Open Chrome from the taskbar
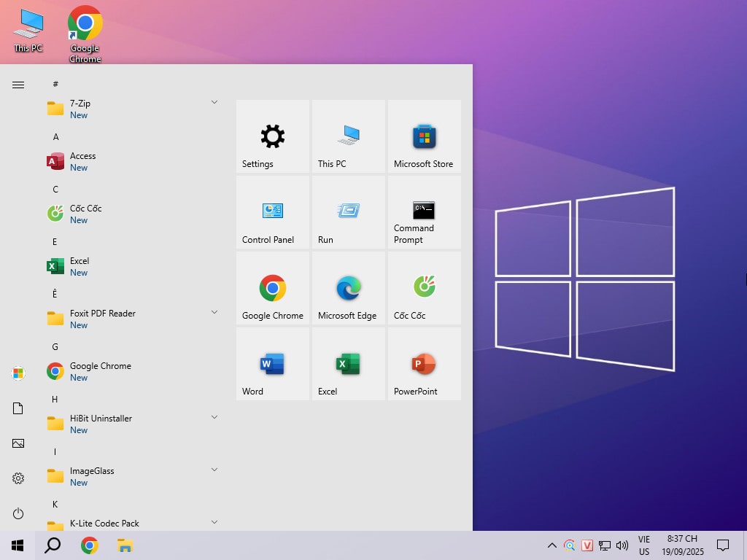Image resolution: width=747 pixels, height=560 pixels. pos(89,545)
